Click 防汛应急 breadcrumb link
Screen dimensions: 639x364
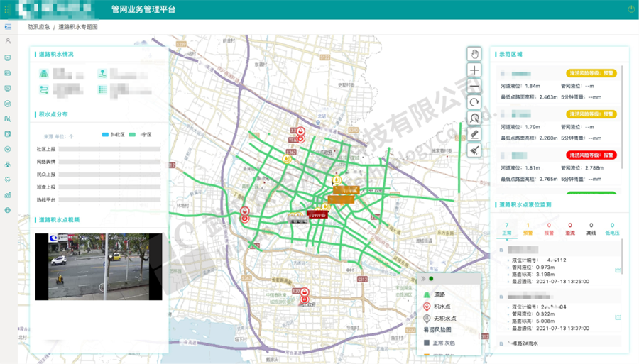click(x=39, y=27)
